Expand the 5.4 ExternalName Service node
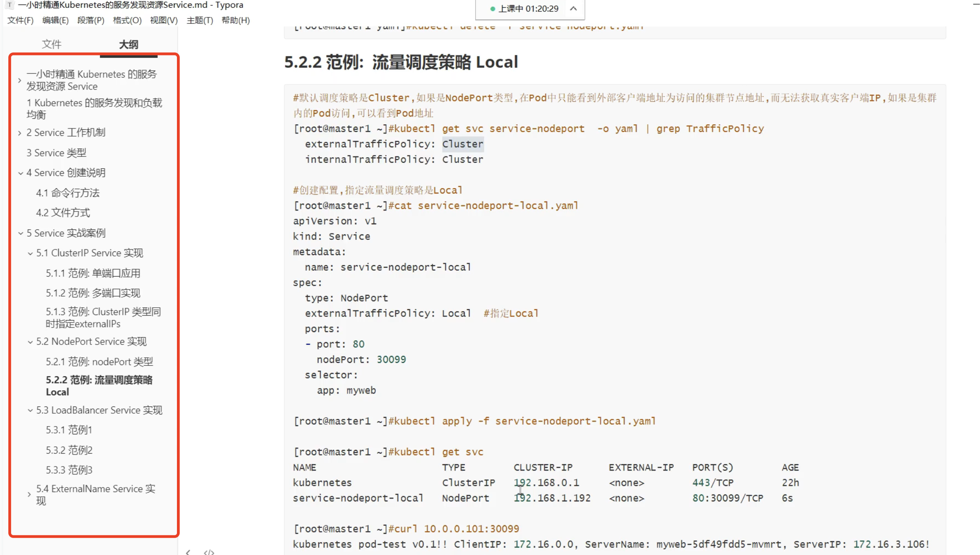 (x=29, y=494)
